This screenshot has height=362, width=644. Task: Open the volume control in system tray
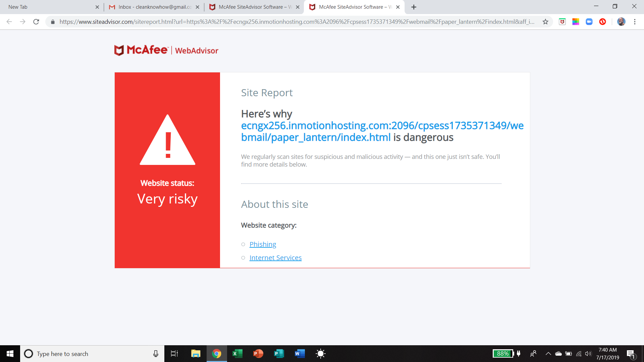coord(588,354)
